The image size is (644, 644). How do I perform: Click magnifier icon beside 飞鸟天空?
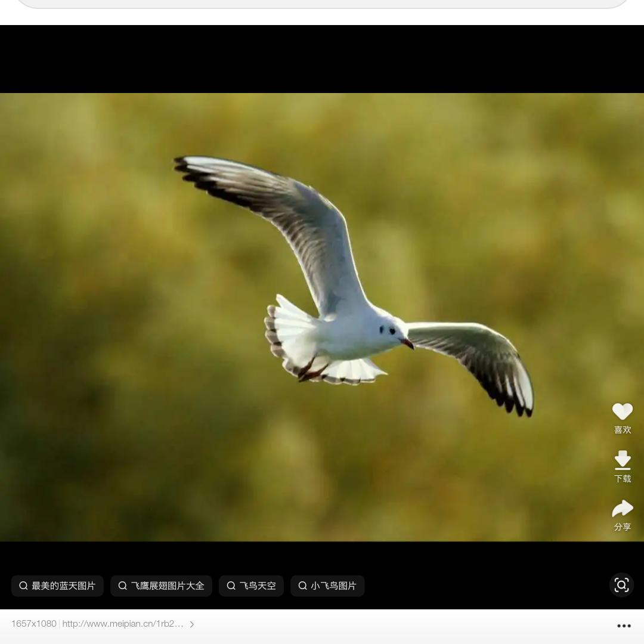pyautogui.click(x=231, y=586)
